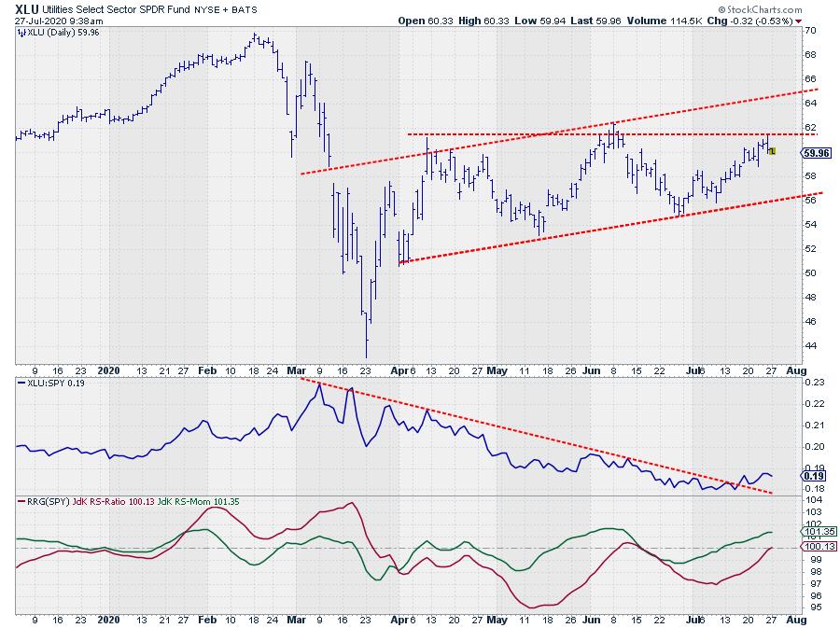Click the yellow marker at last price bar
Image resolution: width=840 pixels, height=628 pixels.
point(772,151)
